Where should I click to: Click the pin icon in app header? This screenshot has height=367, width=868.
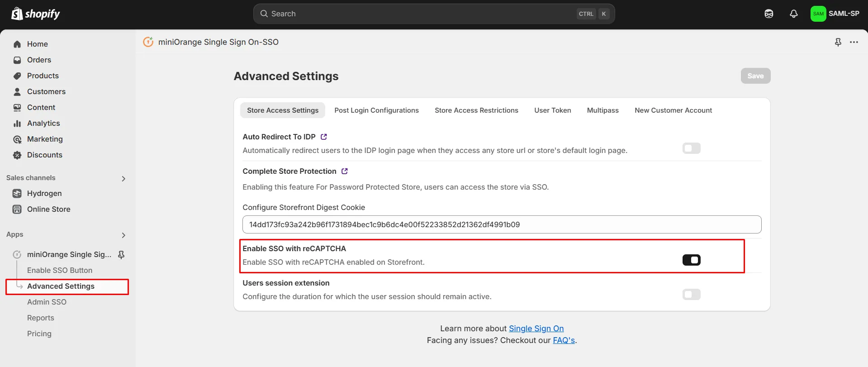pyautogui.click(x=838, y=42)
